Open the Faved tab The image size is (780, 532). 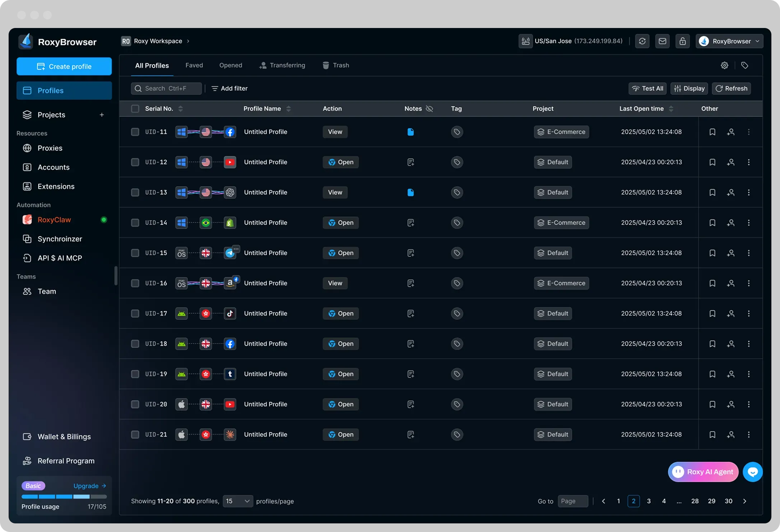[x=194, y=65]
